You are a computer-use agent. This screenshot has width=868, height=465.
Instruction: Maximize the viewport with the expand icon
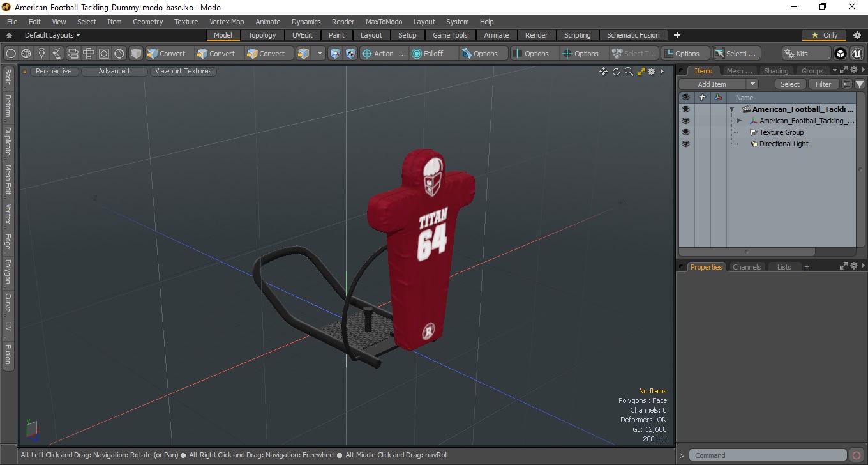coord(641,72)
